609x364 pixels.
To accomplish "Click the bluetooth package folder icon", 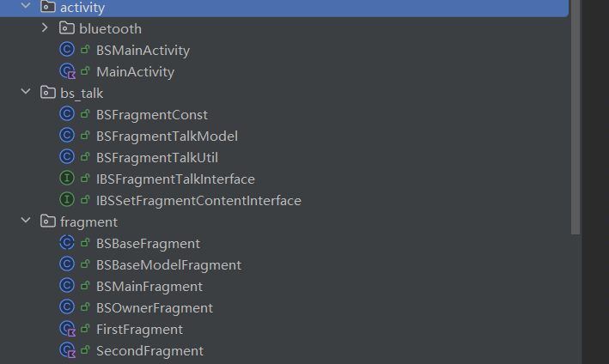I will [67, 29].
